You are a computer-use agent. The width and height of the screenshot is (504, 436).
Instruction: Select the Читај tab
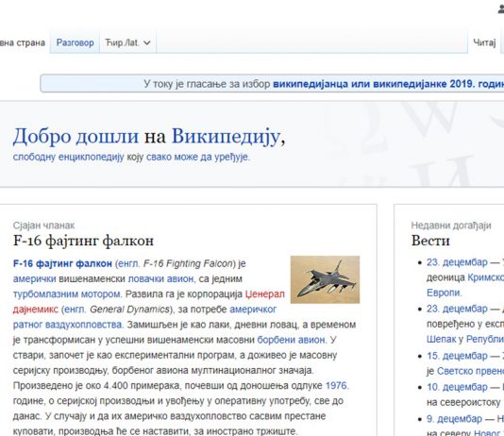click(x=484, y=42)
